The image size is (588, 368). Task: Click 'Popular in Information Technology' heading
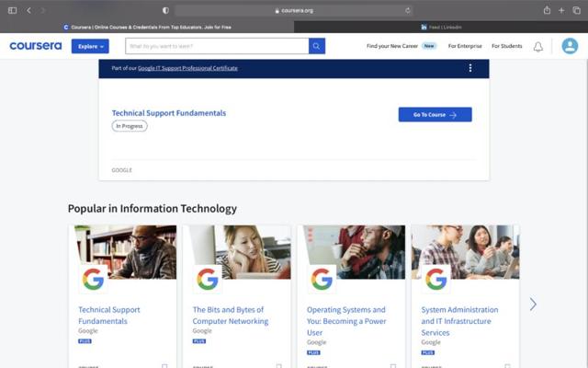pyautogui.click(x=153, y=209)
